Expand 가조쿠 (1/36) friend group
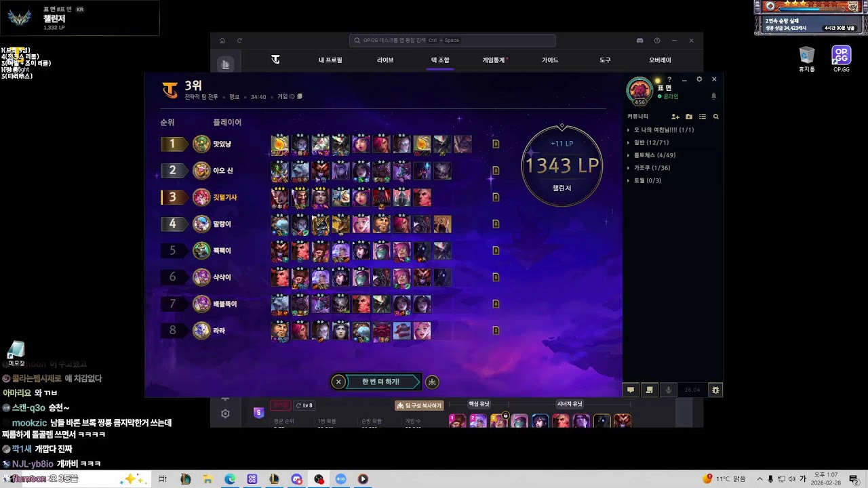 click(x=652, y=168)
